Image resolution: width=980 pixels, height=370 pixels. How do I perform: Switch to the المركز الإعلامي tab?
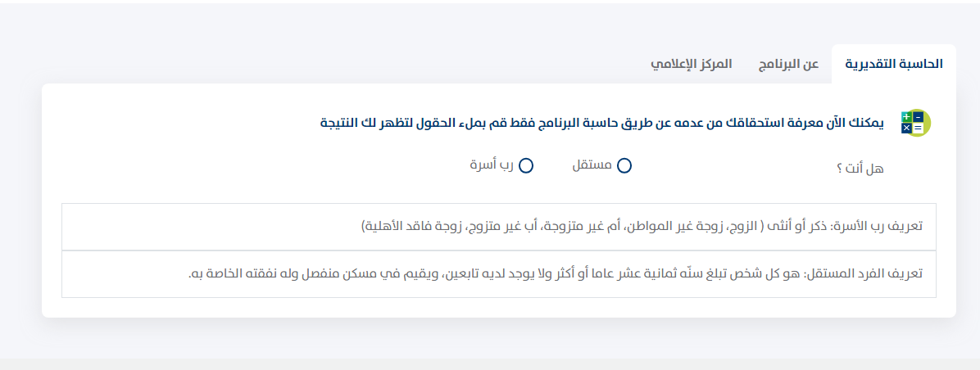click(x=691, y=65)
